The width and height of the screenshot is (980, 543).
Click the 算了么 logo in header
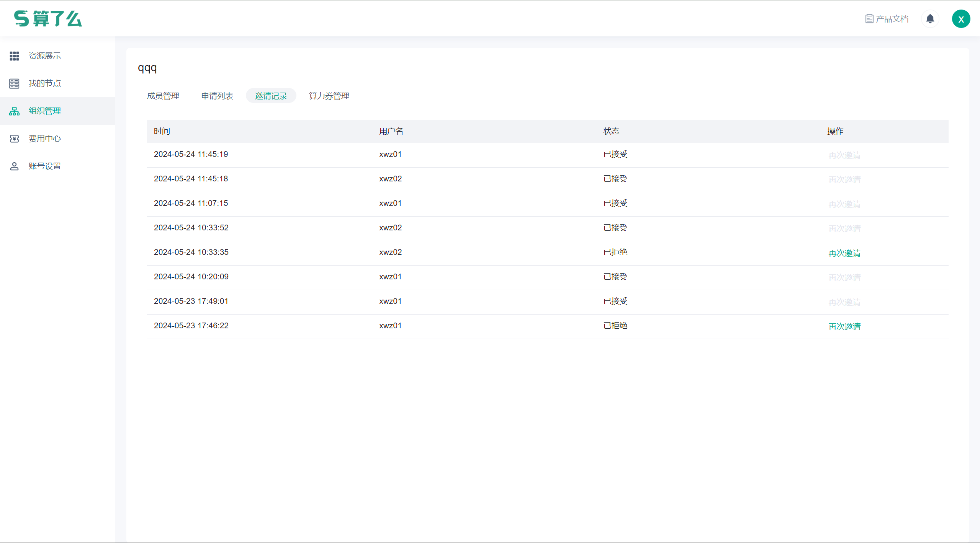pos(48,19)
